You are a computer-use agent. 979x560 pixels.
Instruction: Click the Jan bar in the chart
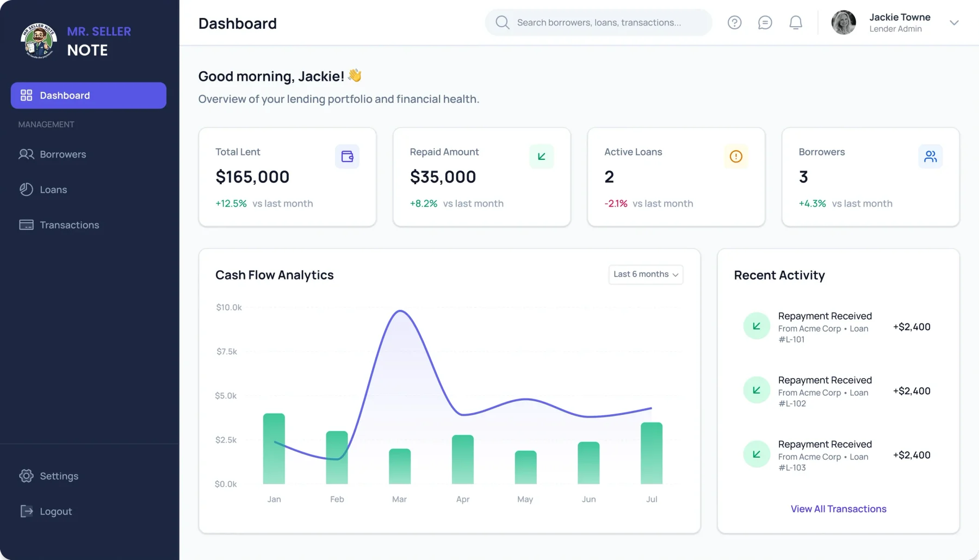click(x=274, y=449)
